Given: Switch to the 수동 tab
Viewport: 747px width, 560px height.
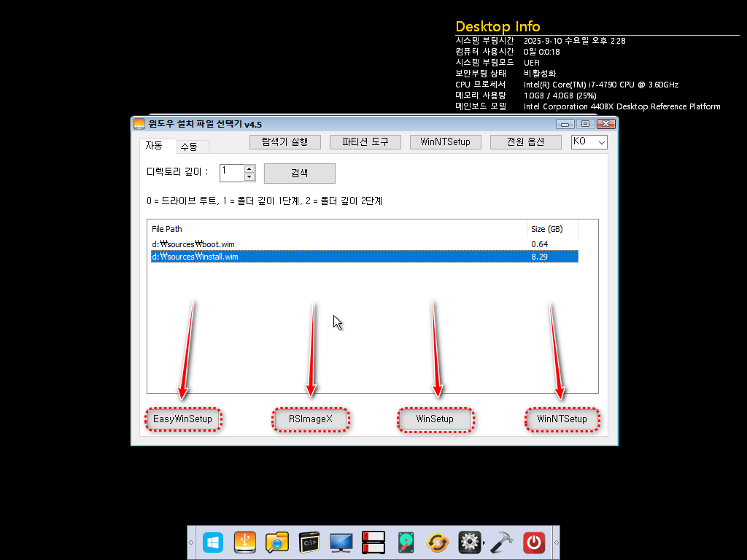Looking at the screenshot, I should pyautogui.click(x=190, y=147).
